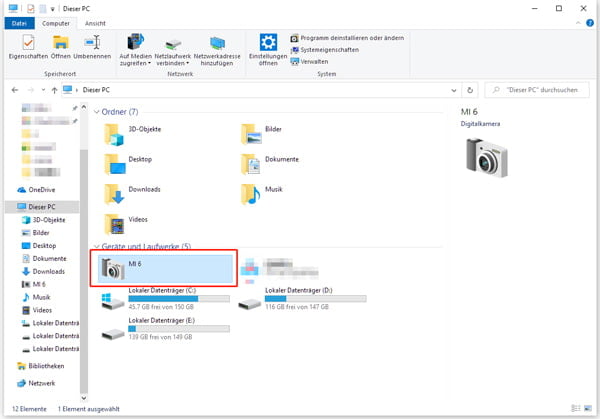Switch to the Datei tab
Screen dimensions: 600x419
19,23
